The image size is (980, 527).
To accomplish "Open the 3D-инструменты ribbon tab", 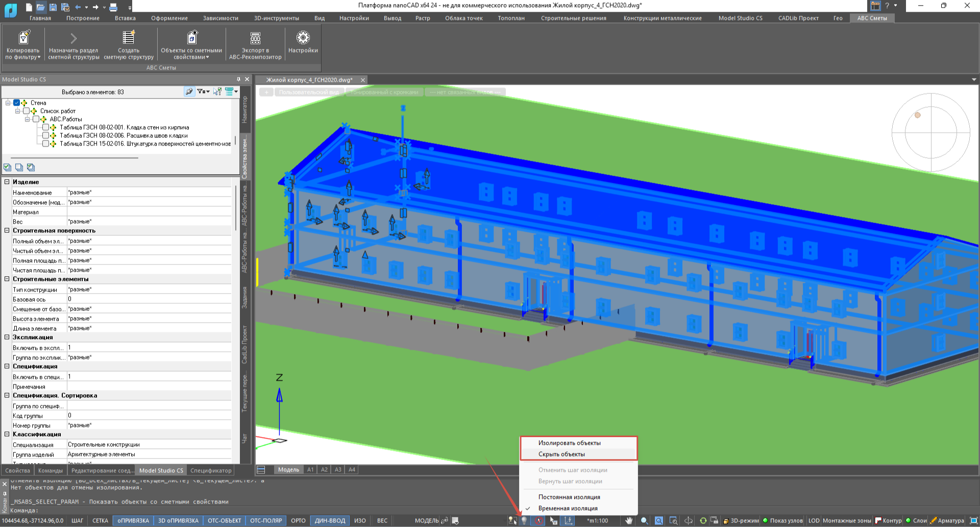I will click(x=277, y=18).
